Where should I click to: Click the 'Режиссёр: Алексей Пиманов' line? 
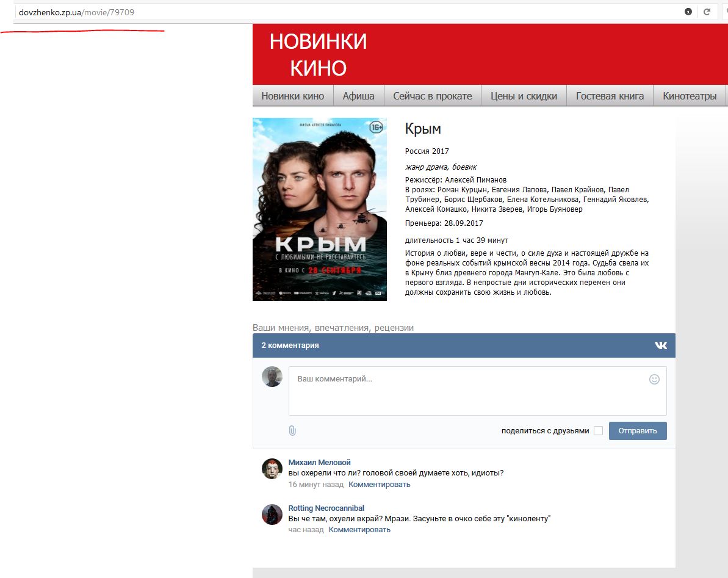[x=455, y=179]
